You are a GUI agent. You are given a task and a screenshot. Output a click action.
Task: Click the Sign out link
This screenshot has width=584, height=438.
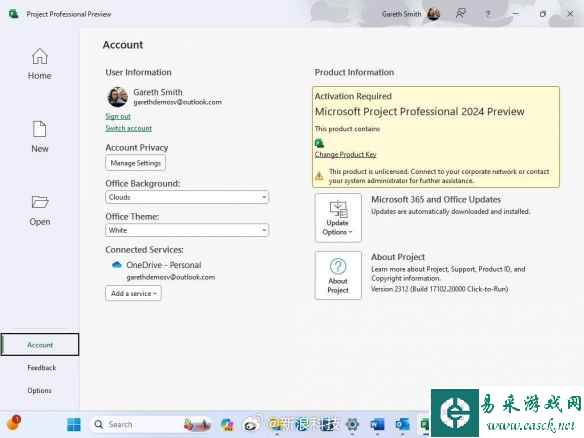[118, 116]
